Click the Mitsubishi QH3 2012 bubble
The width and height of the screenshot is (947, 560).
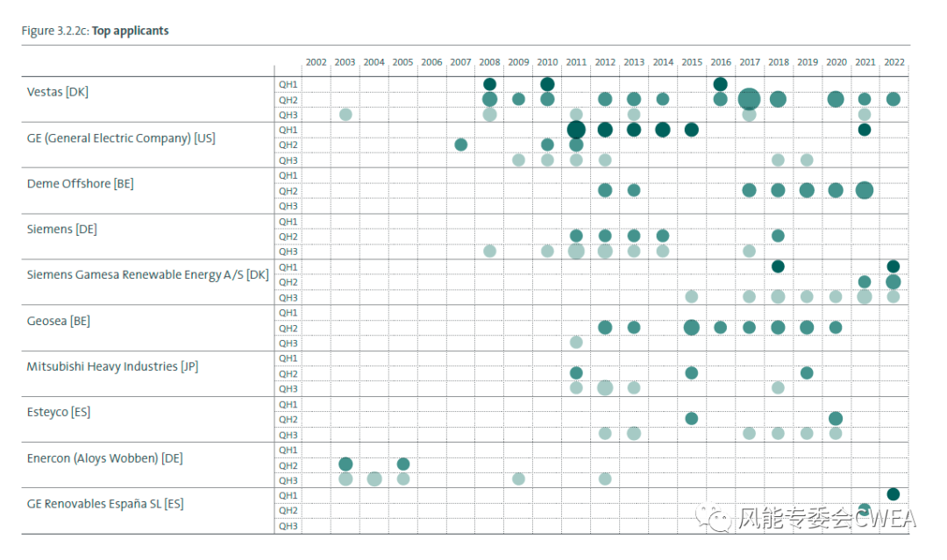pos(605,387)
